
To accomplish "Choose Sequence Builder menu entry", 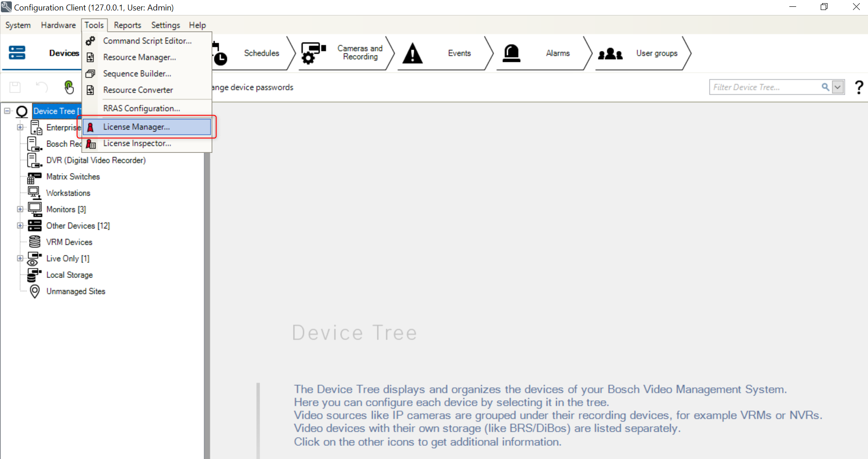I will pyautogui.click(x=147, y=74).
